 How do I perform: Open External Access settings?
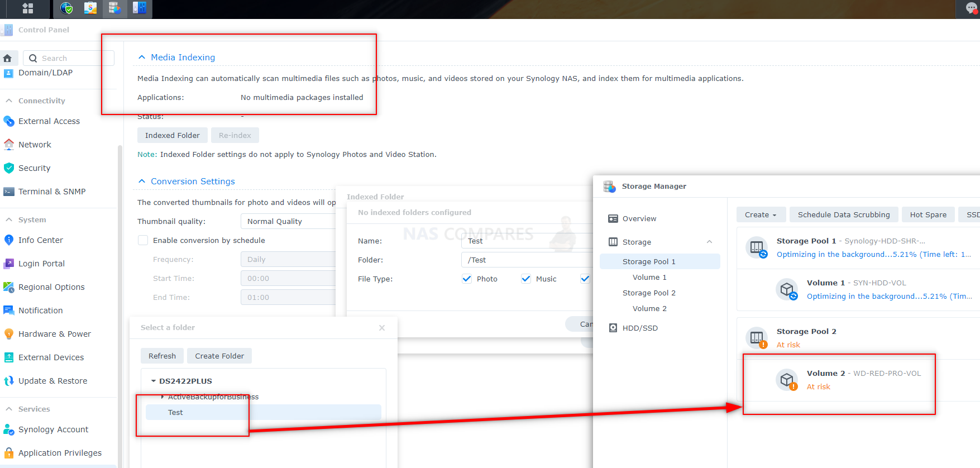tap(49, 121)
